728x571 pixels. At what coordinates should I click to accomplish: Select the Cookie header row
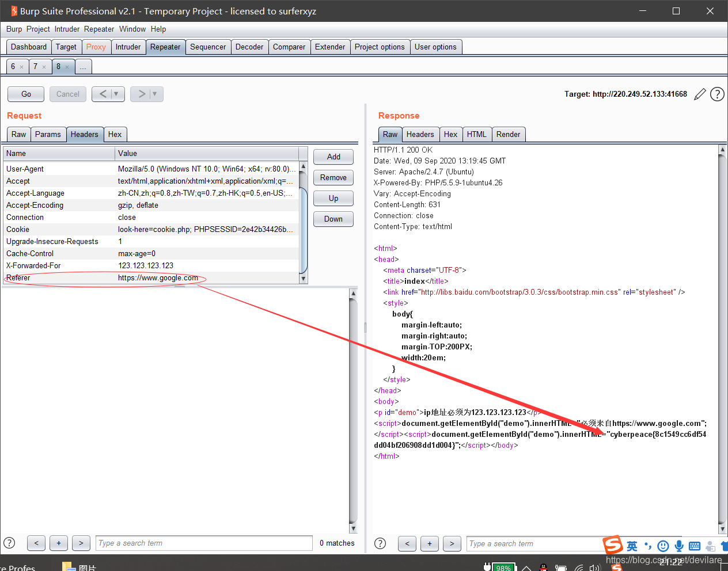(x=151, y=229)
